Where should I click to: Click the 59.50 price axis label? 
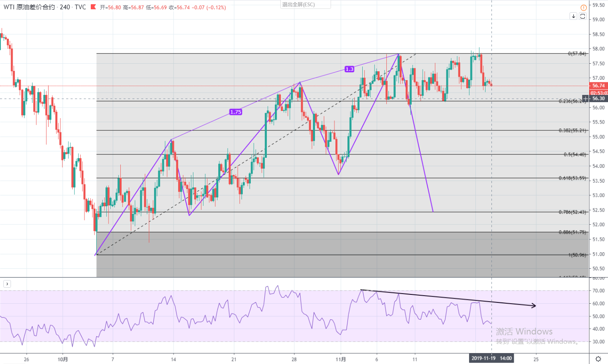click(x=599, y=5)
